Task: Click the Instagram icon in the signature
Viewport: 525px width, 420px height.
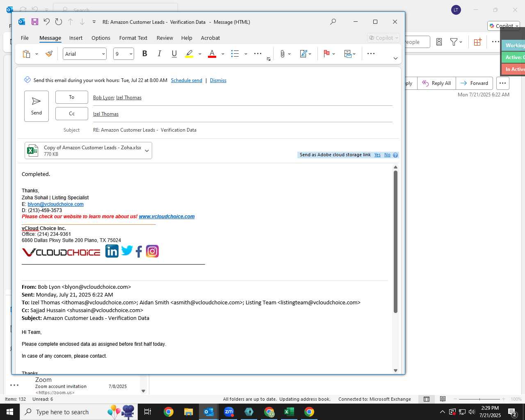Action: coord(152,251)
